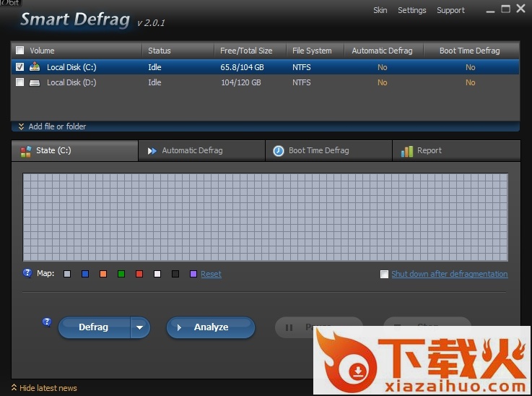532x396 pixels.
Task: Click Boot Time Defrag 'No' for Local Disk (C:)
Action: (470, 67)
